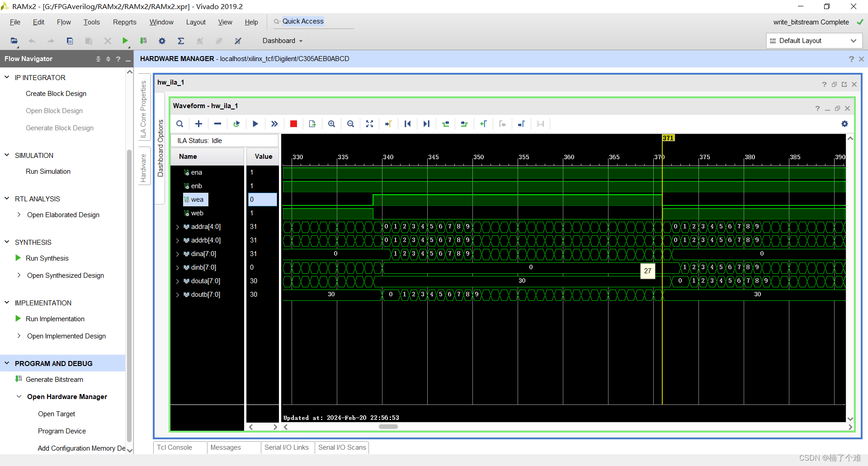Go to the waveform start
Viewport: 868px width, 466px height.
pyautogui.click(x=407, y=124)
